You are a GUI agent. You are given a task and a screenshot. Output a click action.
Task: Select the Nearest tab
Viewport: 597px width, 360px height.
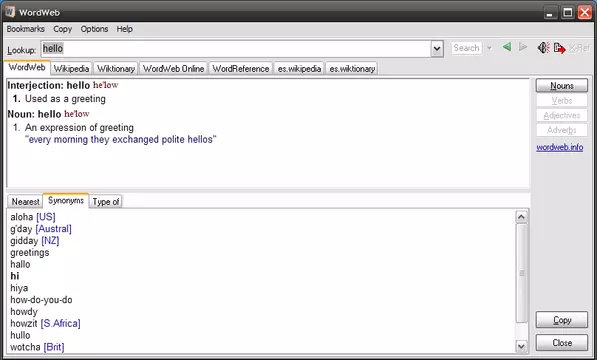pos(25,201)
